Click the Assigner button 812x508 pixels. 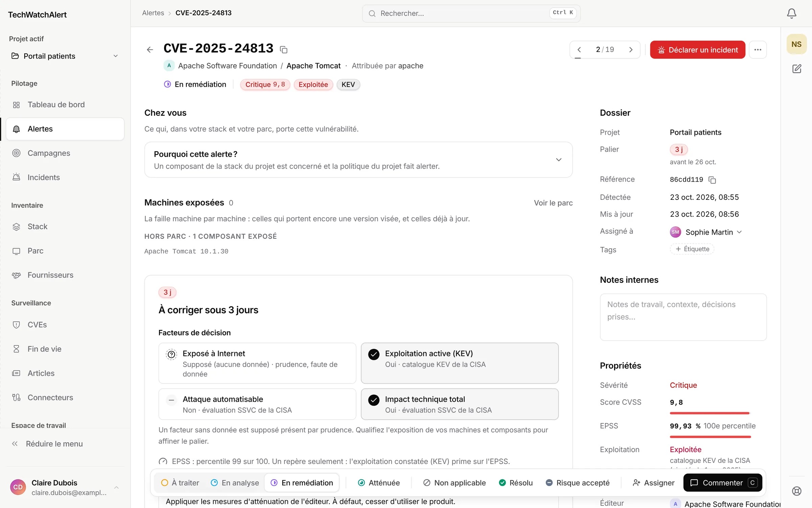(654, 483)
